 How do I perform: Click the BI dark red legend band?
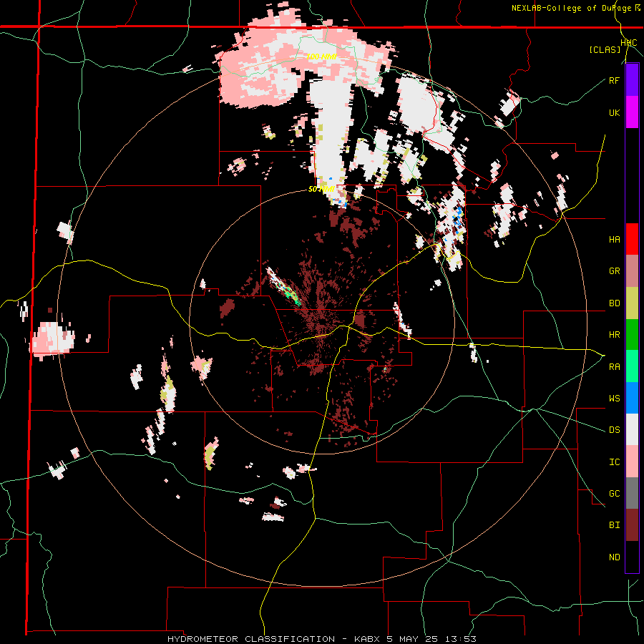click(632, 525)
